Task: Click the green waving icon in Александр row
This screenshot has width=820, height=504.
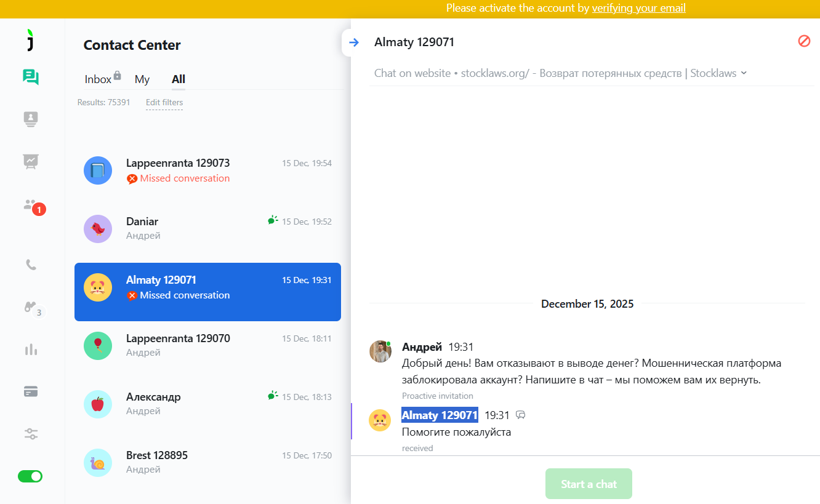Action: click(x=273, y=395)
